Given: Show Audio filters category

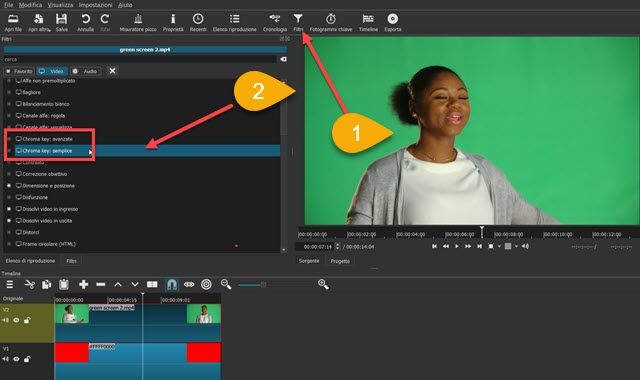Looking at the screenshot, I should 86,71.
